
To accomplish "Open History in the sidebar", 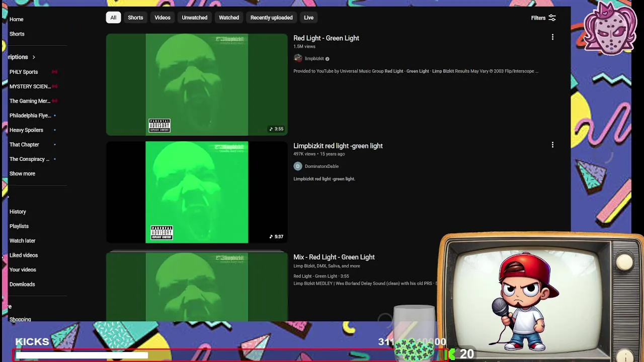I will pos(18,212).
